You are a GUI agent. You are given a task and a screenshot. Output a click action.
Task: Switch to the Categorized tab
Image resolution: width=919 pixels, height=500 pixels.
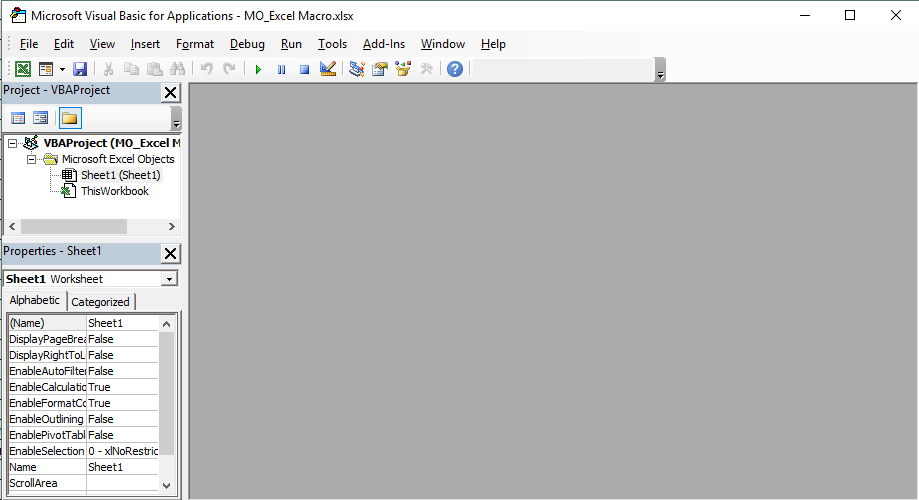pyautogui.click(x=100, y=302)
